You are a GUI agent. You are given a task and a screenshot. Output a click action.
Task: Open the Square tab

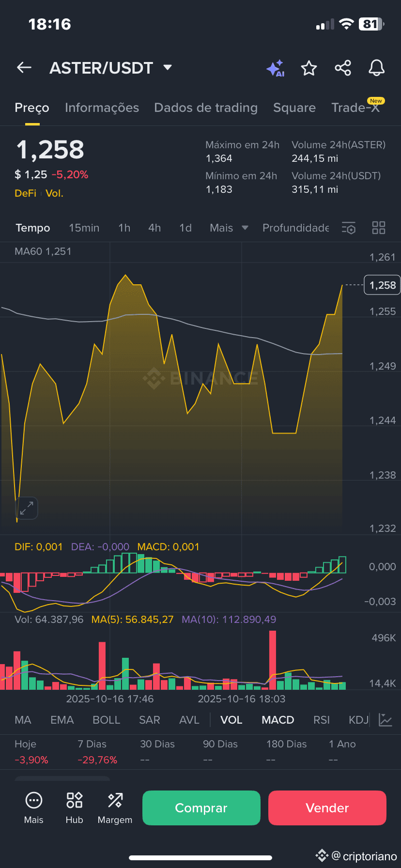click(294, 108)
